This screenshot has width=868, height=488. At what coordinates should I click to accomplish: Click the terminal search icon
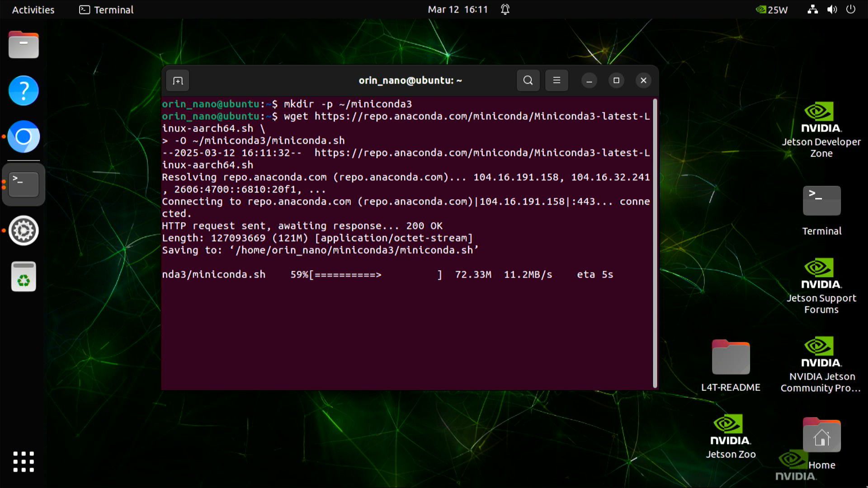pos(528,80)
